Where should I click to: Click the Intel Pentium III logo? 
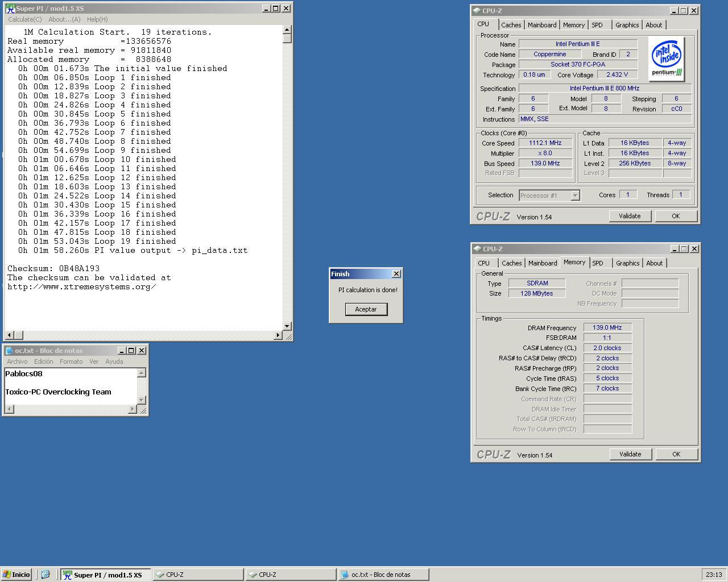(667, 59)
